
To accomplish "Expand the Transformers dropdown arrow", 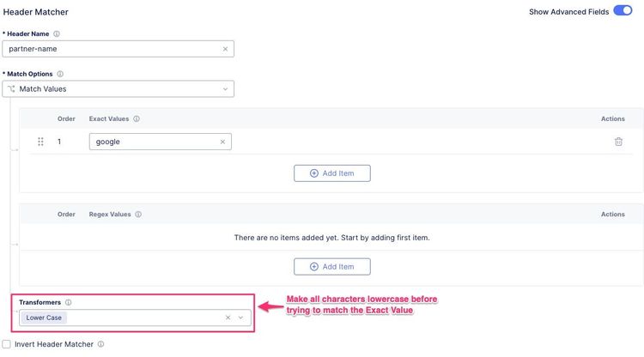I will tap(241, 318).
